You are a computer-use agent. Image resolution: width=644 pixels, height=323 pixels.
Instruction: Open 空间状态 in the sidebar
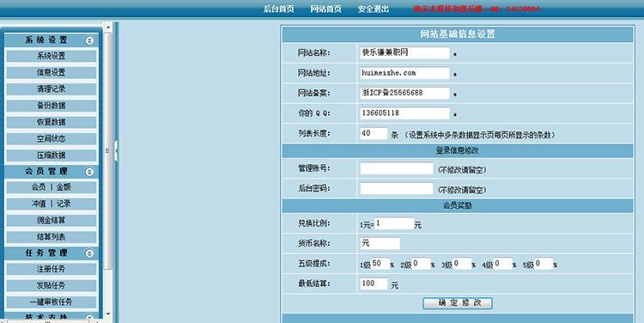(x=52, y=138)
